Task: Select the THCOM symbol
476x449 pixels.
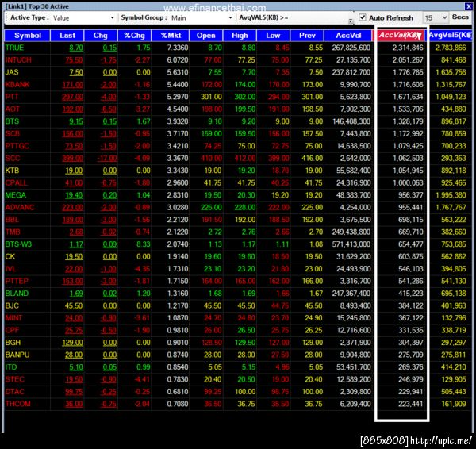Action: pyautogui.click(x=18, y=404)
